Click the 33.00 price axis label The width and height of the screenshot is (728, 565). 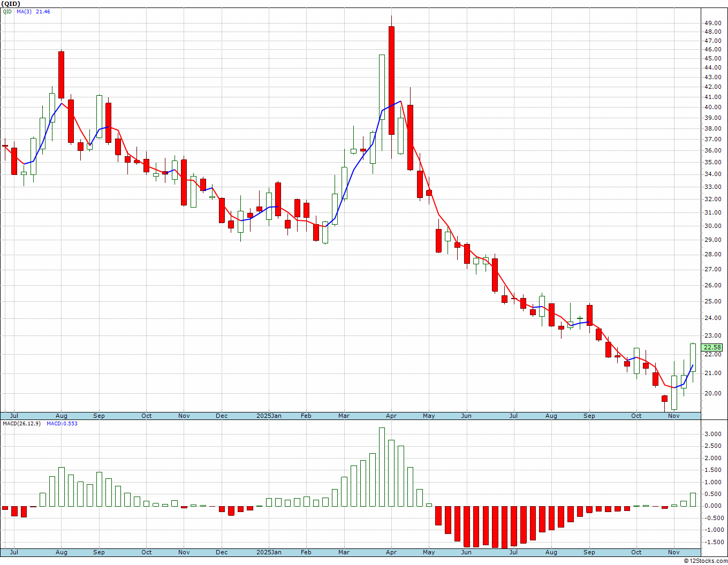(x=712, y=187)
